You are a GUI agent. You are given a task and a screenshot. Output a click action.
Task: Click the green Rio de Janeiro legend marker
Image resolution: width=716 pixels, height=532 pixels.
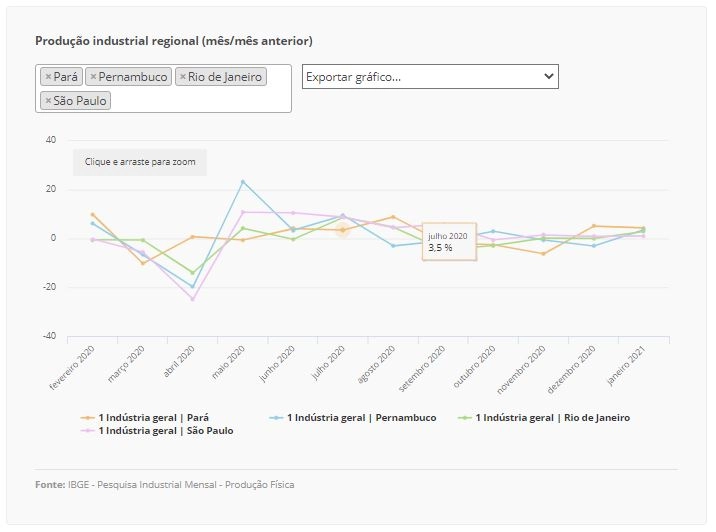464,418
